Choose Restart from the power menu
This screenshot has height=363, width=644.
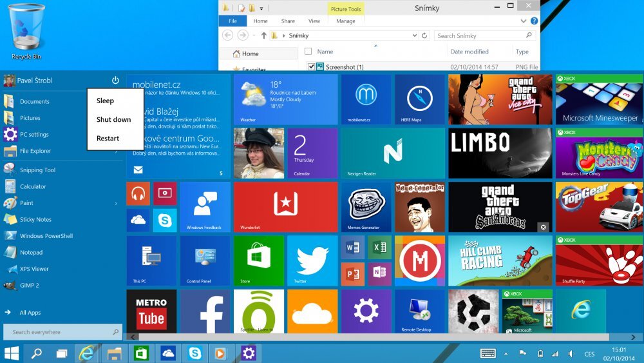108,138
